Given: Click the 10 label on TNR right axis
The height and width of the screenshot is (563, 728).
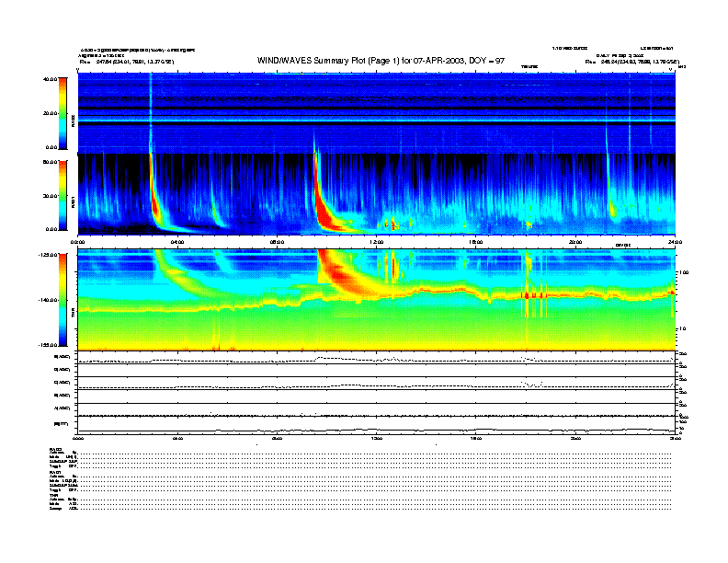Looking at the screenshot, I should (682, 329).
